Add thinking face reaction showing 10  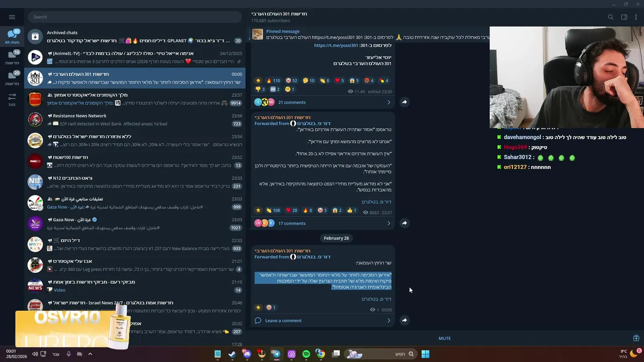pyautogui.click(x=309, y=80)
